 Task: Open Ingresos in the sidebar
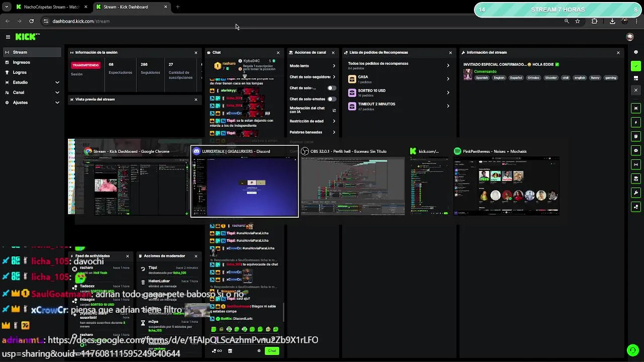32,62
